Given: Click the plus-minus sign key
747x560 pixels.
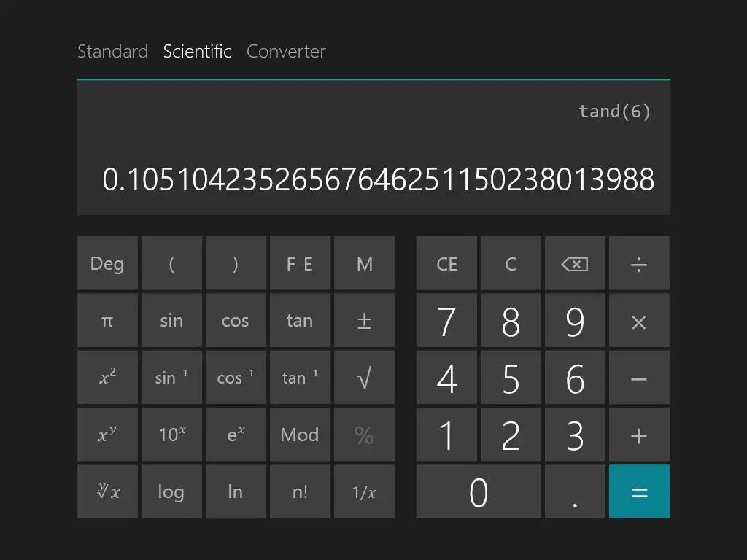Looking at the screenshot, I should tap(364, 321).
